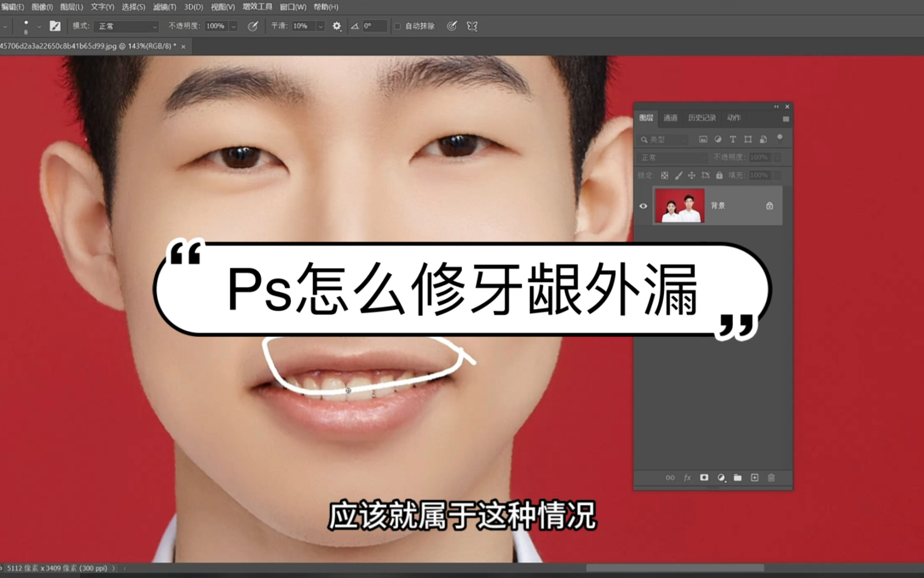The height and width of the screenshot is (578, 924).
Task: Lock transparent pixels icon
Action: [665, 175]
